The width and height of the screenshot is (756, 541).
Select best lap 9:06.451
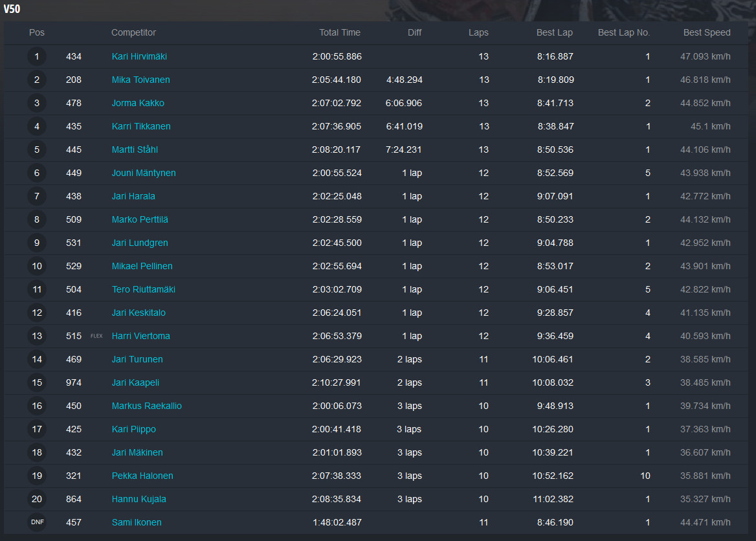click(555, 289)
